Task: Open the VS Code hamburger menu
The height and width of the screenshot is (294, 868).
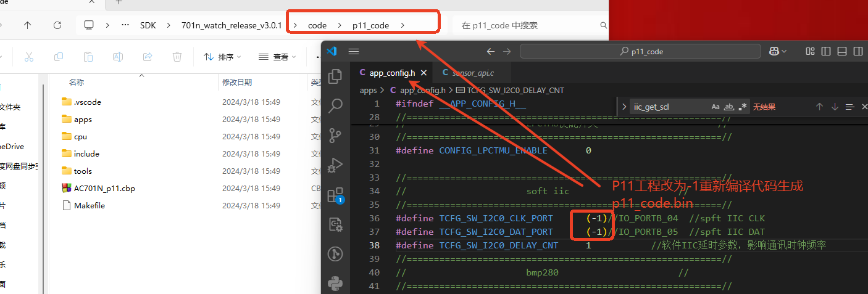Action: point(354,51)
